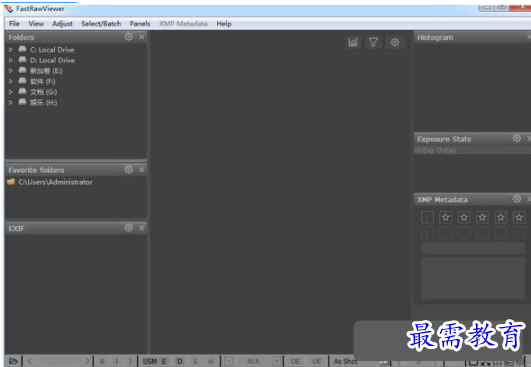Open the Panels menu
Screen dimensions: 531x367
[x=140, y=24]
